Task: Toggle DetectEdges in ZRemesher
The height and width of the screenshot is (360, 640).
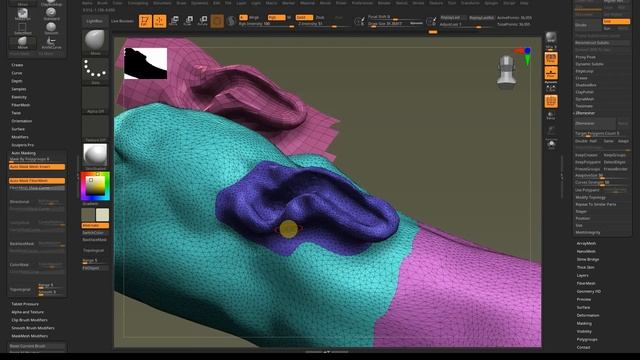Action: pos(615,162)
